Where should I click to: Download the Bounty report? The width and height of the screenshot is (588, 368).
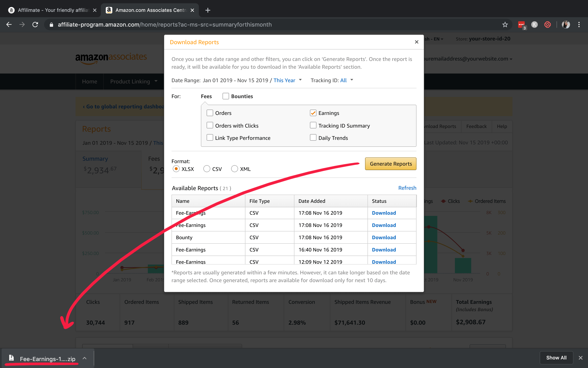(384, 237)
